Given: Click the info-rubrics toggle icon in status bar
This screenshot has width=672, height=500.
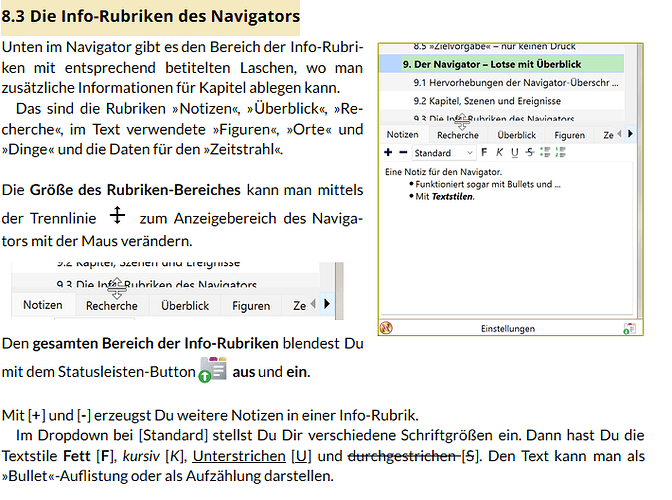Looking at the screenshot, I should click(x=629, y=328).
